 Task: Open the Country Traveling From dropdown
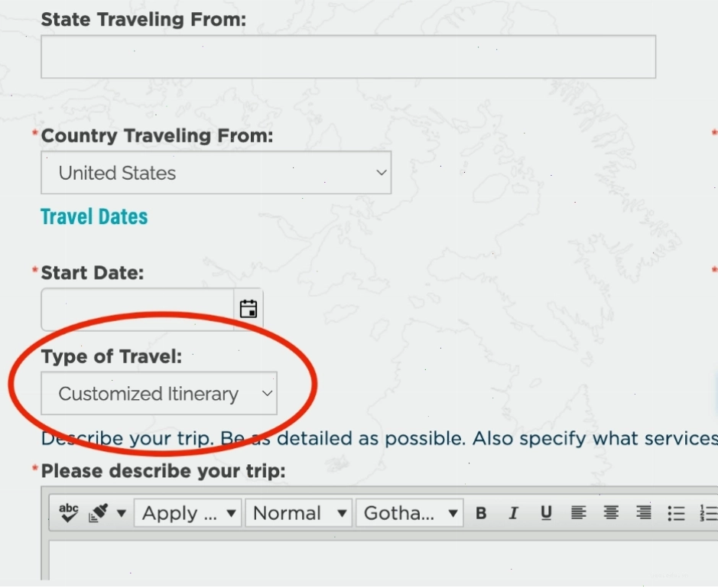pyautogui.click(x=216, y=173)
